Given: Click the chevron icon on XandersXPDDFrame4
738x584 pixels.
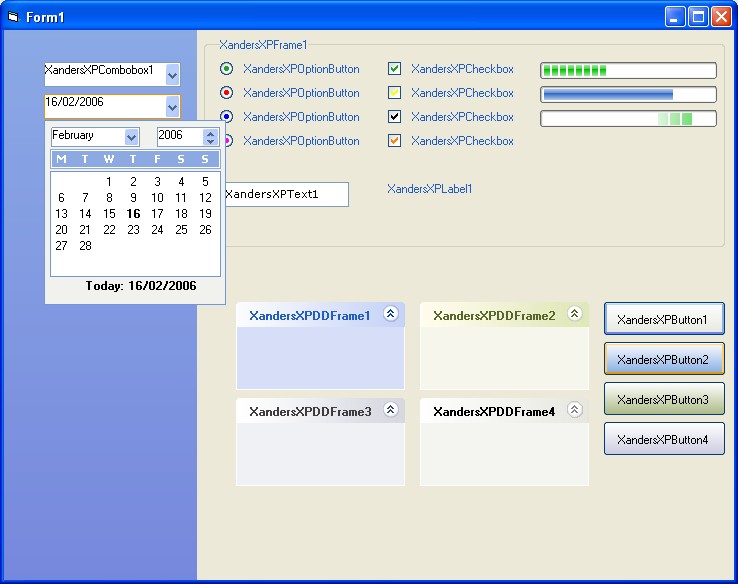Looking at the screenshot, I should point(574,410).
